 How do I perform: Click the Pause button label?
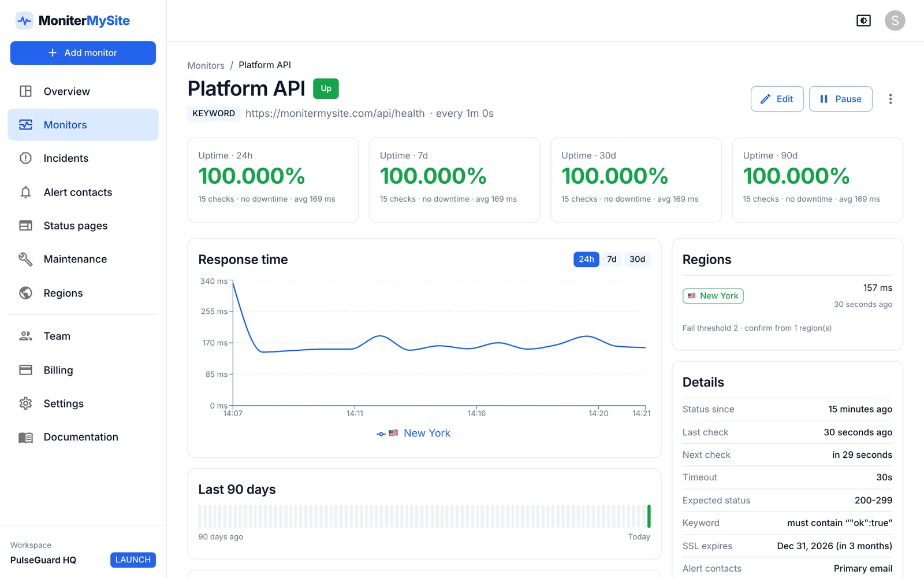click(848, 99)
